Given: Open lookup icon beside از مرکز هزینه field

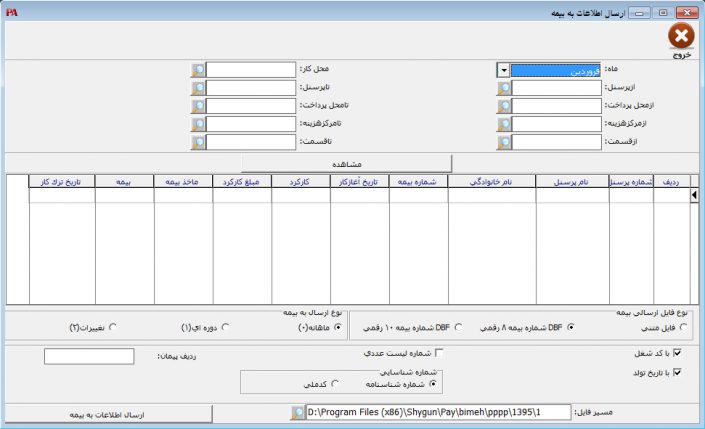Looking at the screenshot, I should (504, 124).
